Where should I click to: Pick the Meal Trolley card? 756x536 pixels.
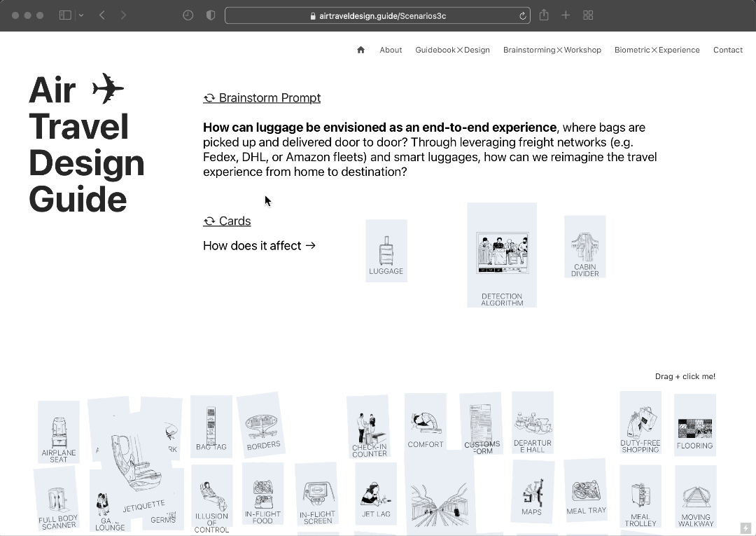pyautogui.click(x=640, y=497)
